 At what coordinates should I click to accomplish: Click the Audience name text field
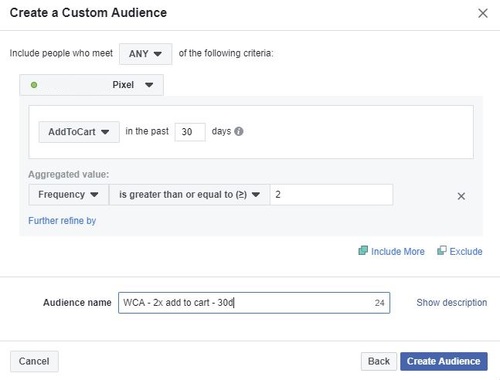pyautogui.click(x=254, y=303)
